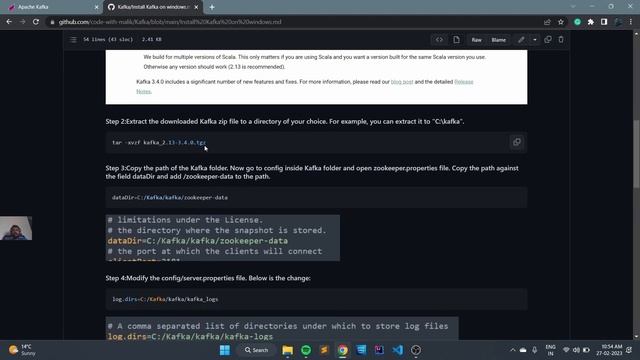Image resolution: width=640 pixels, height=360 pixels.
Task: Open the Blame view
Action: point(499,40)
